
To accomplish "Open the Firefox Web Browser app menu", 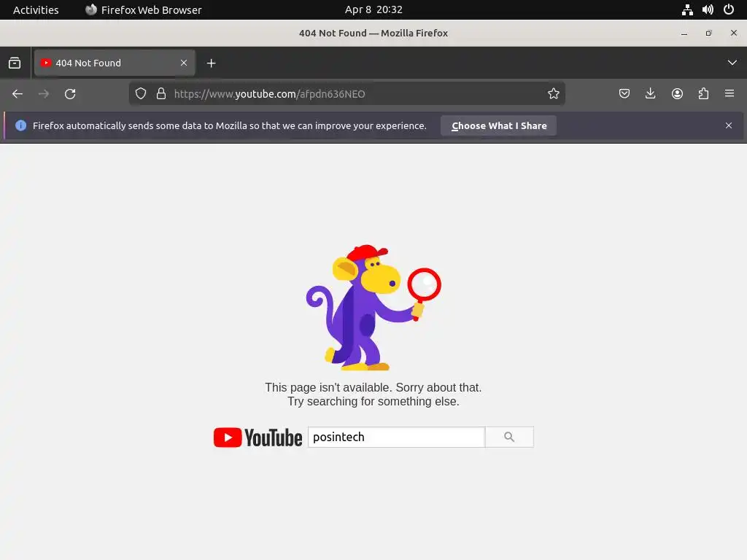I will point(144,10).
